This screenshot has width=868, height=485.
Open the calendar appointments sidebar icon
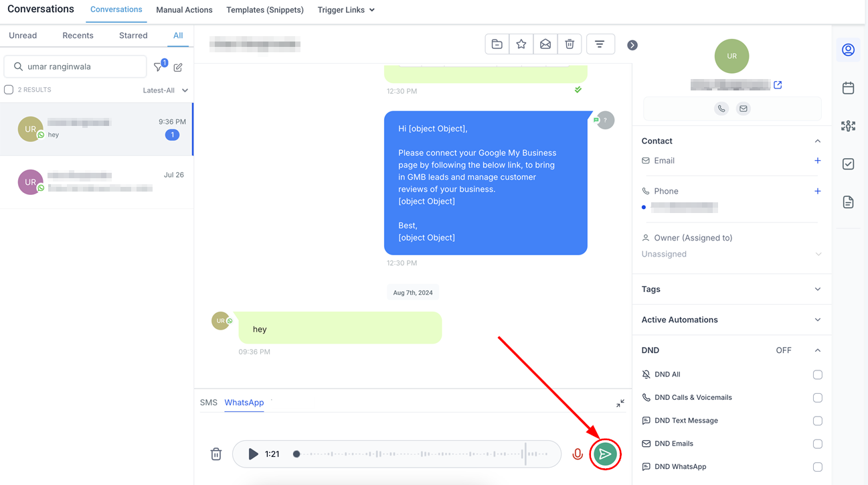point(848,88)
